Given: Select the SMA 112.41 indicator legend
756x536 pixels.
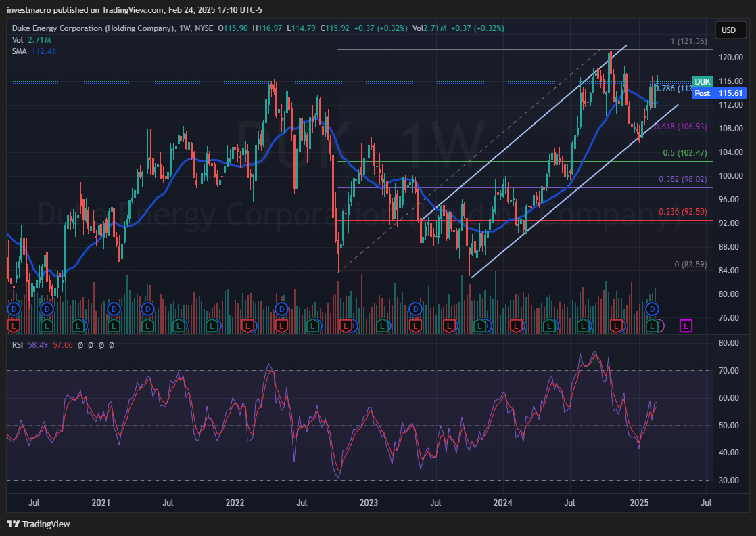Looking at the screenshot, I should click(x=34, y=51).
